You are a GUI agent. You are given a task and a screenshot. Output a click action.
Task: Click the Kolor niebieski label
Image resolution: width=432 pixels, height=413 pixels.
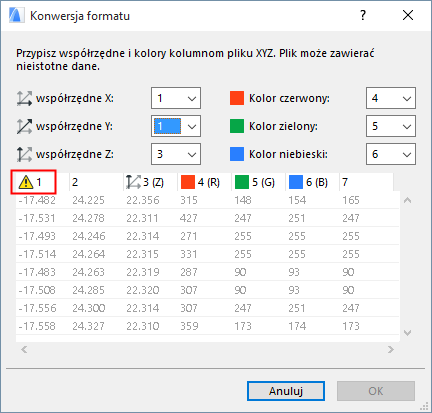[288, 154]
